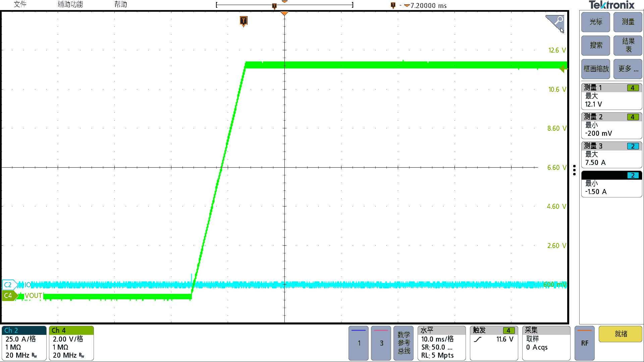Open the 水平 horizontal settings badge

coord(441,343)
